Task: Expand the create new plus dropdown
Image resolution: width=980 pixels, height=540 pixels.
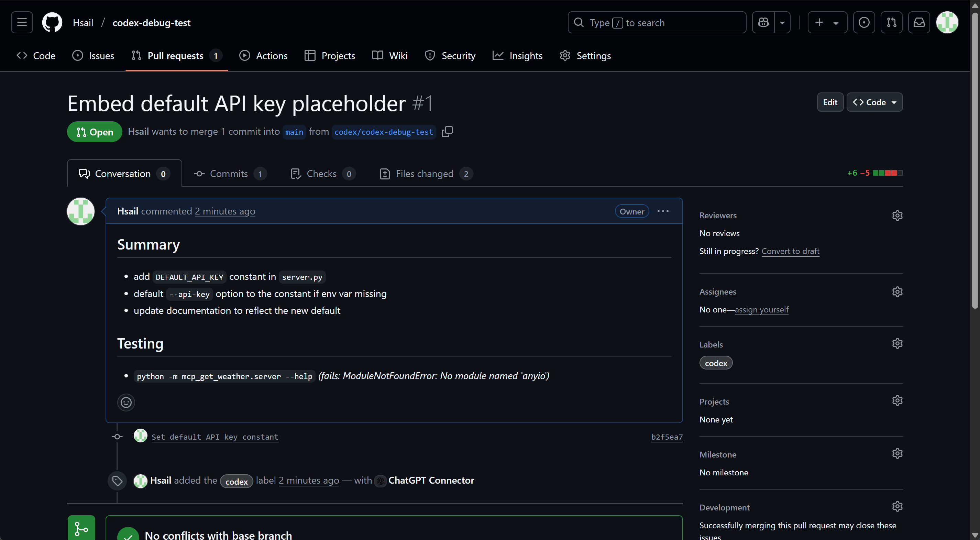Action: pyautogui.click(x=827, y=22)
